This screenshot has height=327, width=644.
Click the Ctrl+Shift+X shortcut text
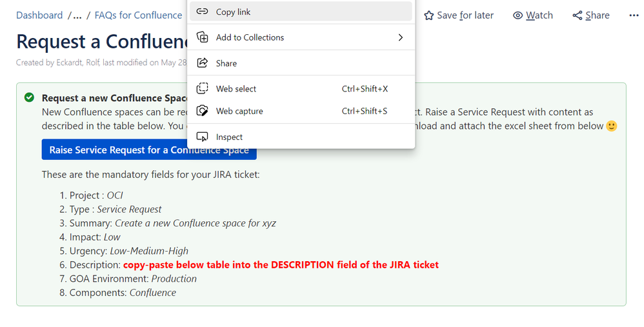[365, 88]
